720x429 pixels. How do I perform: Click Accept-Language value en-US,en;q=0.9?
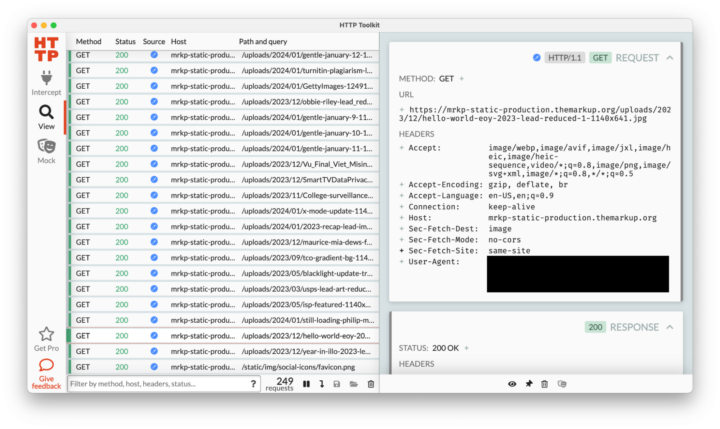point(521,196)
